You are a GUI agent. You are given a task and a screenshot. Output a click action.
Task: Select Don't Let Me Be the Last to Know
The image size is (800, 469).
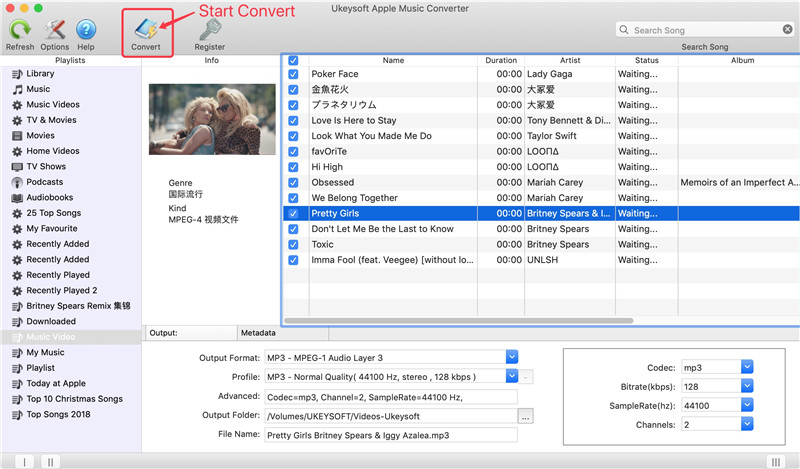541,229
